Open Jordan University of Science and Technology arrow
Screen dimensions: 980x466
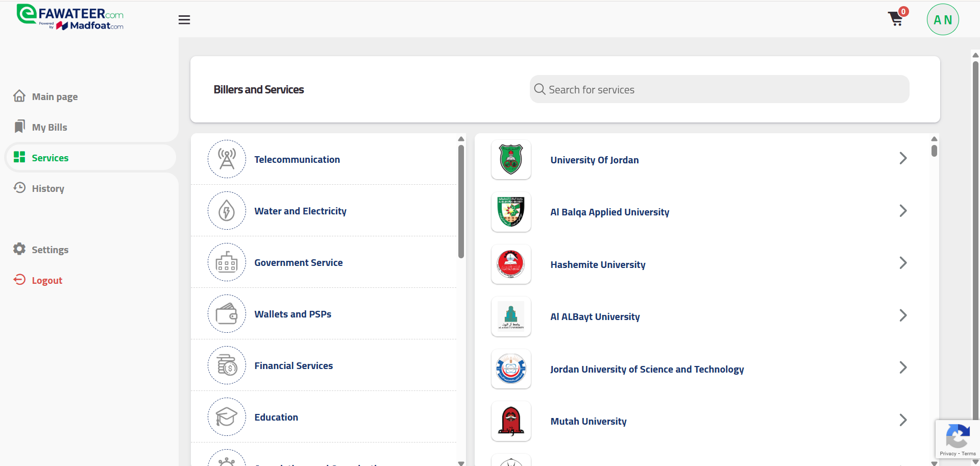(x=902, y=367)
